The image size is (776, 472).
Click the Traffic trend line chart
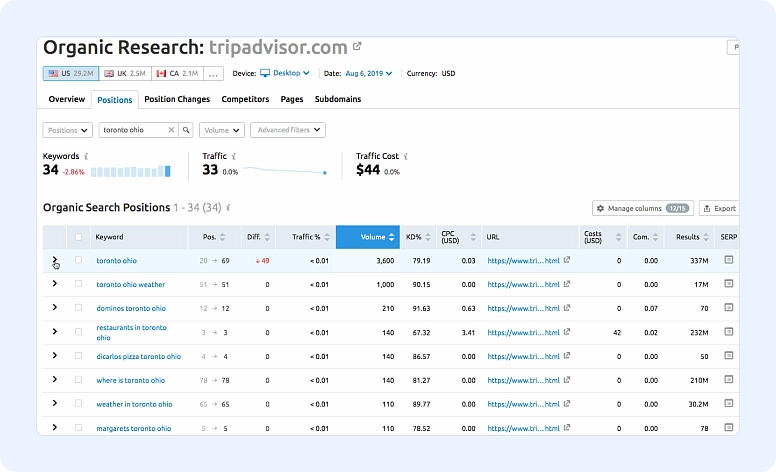285,171
